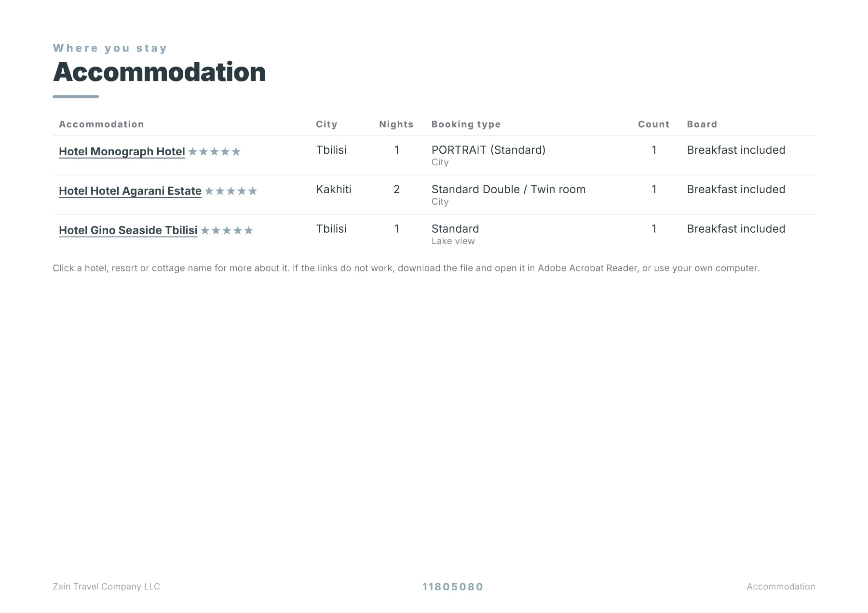Click the City column header

coord(326,124)
